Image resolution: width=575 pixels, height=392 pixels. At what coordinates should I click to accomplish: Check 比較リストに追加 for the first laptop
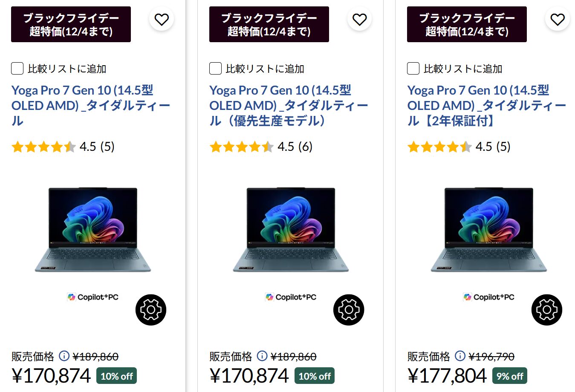17,69
